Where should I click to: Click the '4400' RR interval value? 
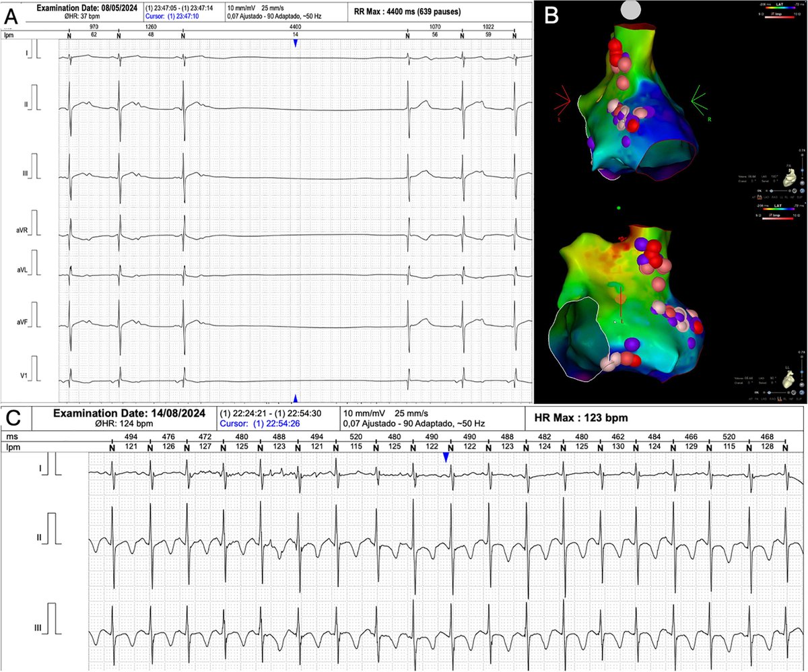pyautogui.click(x=295, y=27)
